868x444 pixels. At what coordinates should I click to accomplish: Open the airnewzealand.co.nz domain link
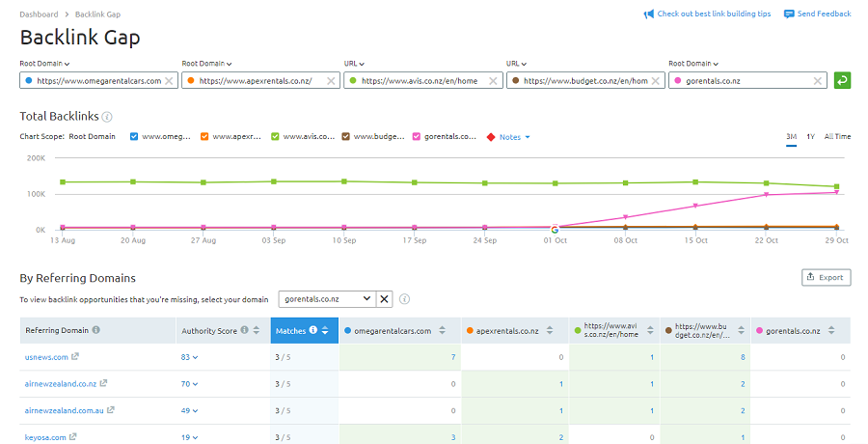pyautogui.click(x=61, y=383)
